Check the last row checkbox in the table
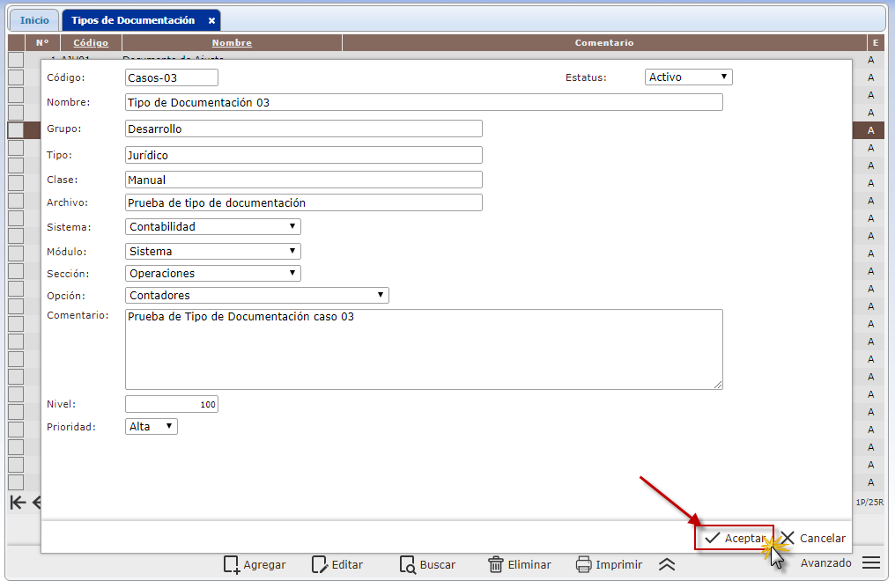The height and width of the screenshot is (588, 895). pos(16,481)
